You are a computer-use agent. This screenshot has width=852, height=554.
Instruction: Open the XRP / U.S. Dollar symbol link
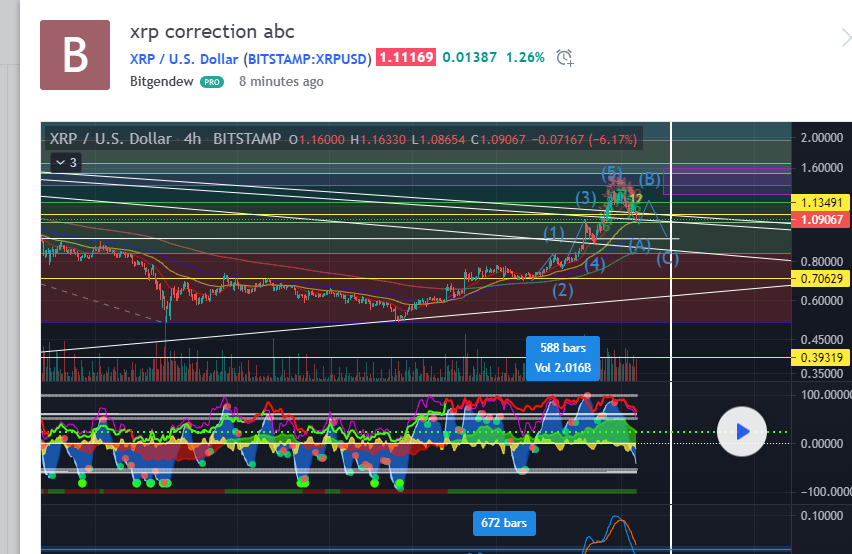[x=184, y=58]
